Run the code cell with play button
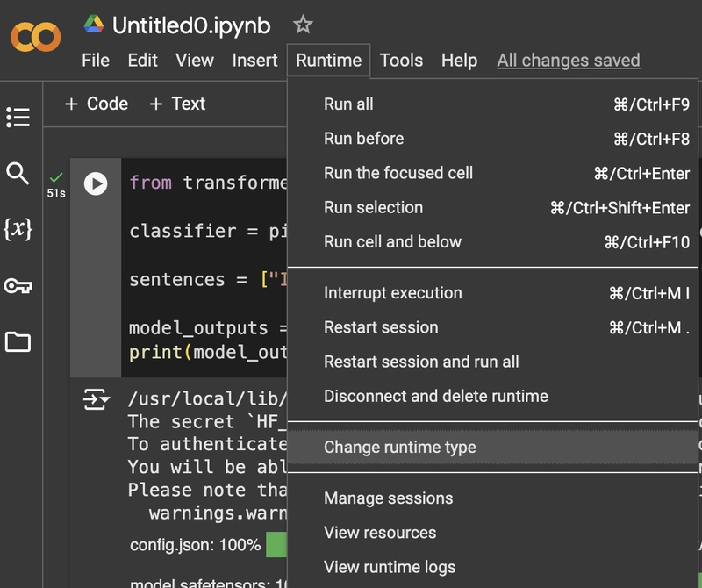This screenshot has height=588, width=702. coord(96,183)
